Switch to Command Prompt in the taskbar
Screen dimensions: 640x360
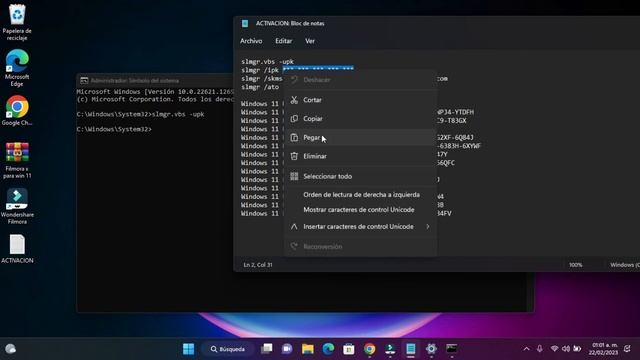(452, 349)
